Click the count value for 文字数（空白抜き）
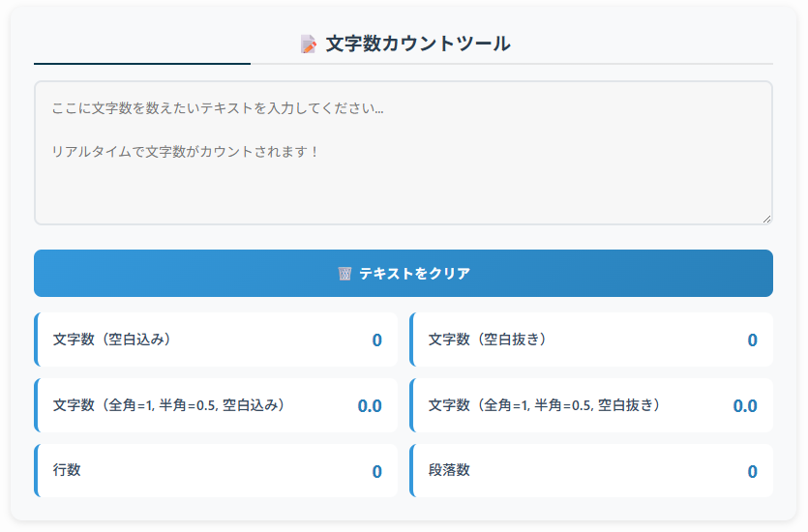The width and height of the screenshot is (808, 532). [752, 340]
